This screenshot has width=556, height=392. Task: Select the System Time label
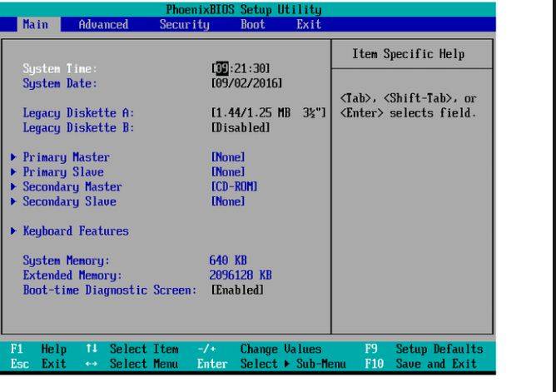[60, 68]
